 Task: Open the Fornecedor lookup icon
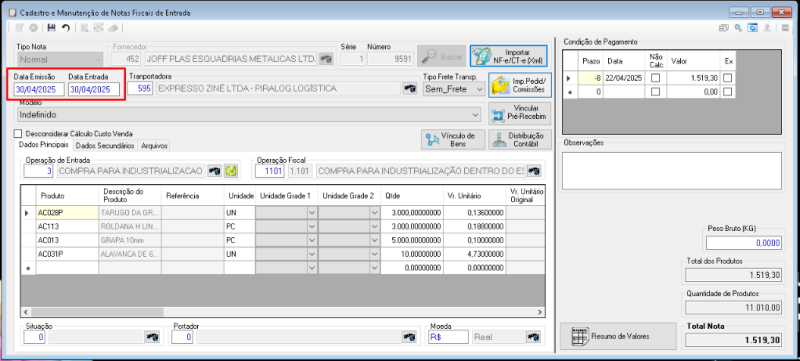click(x=326, y=59)
